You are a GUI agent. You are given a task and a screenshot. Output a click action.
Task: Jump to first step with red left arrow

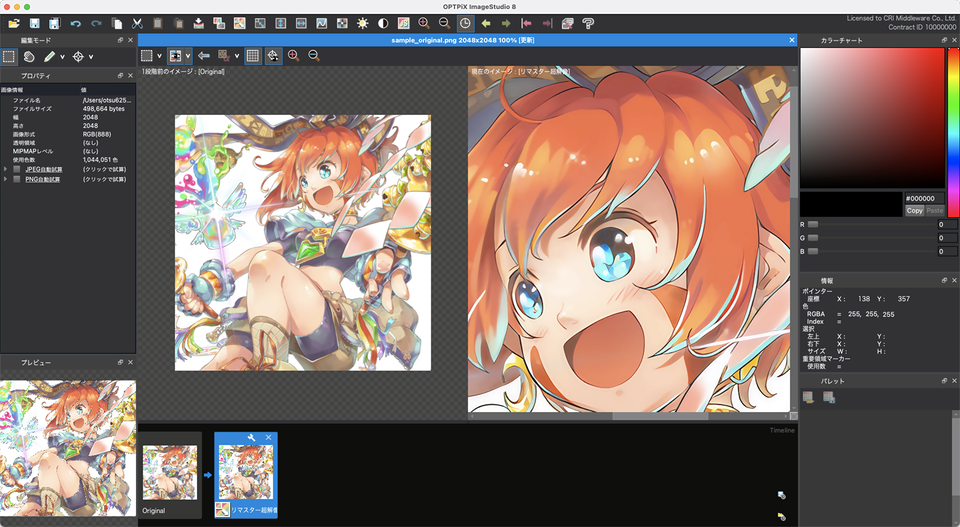(527, 23)
